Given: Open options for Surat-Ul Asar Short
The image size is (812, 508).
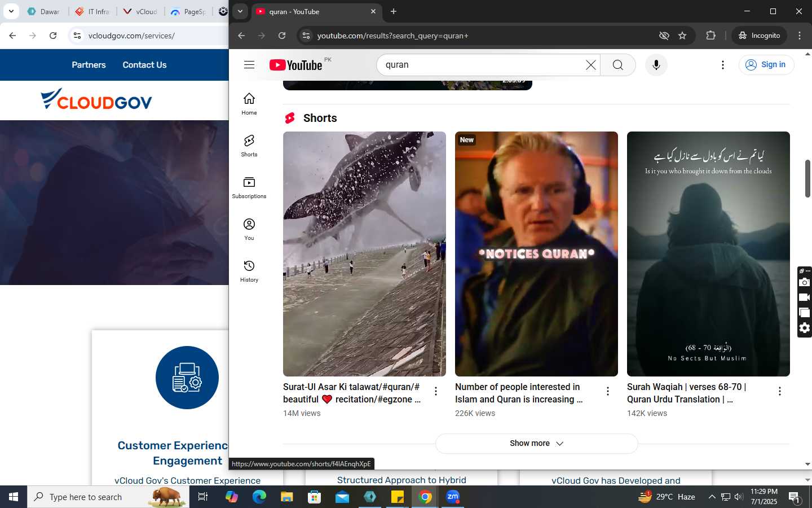Looking at the screenshot, I should click(436, 391).
